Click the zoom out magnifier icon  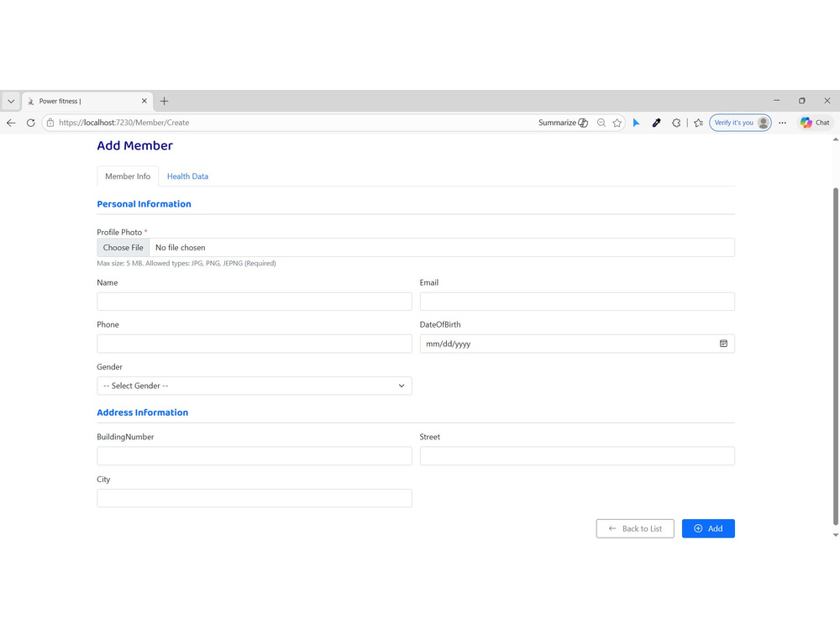[601, 123]
